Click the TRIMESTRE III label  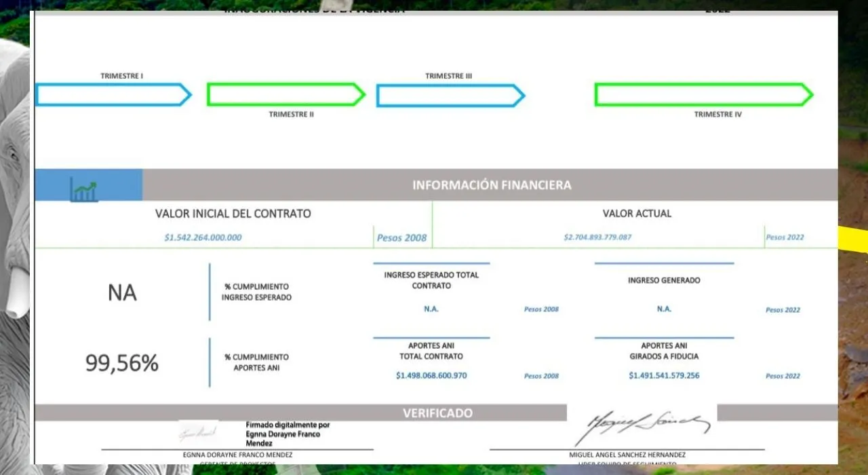tap(449, 76)
